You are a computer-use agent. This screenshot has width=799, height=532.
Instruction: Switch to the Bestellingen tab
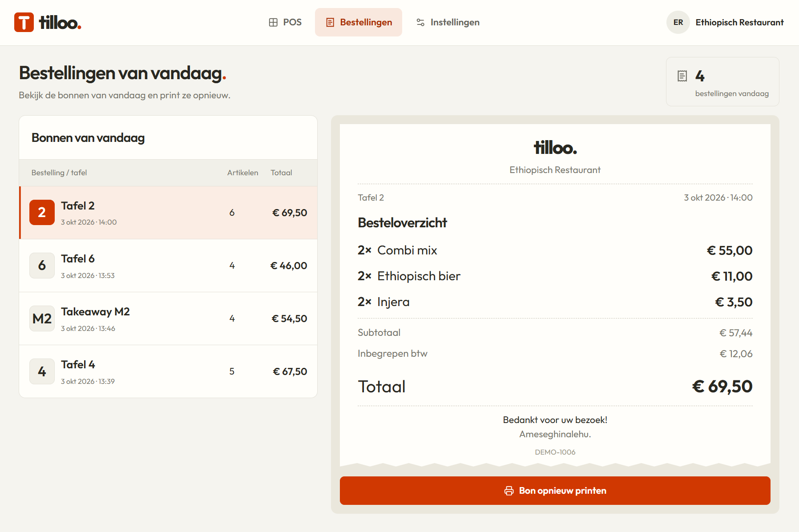click(359, 22)
